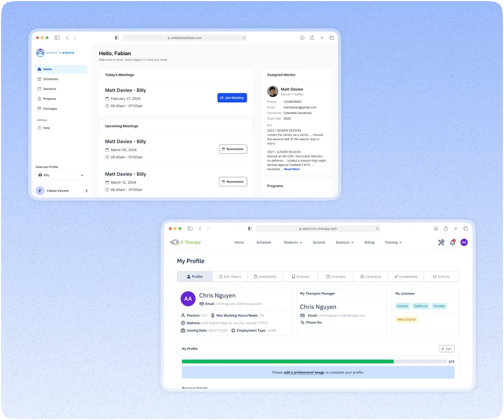Add new tab in athletetoathlete.com browser window
The height and width of the screenshot is (420, 504).
(322, 38)
